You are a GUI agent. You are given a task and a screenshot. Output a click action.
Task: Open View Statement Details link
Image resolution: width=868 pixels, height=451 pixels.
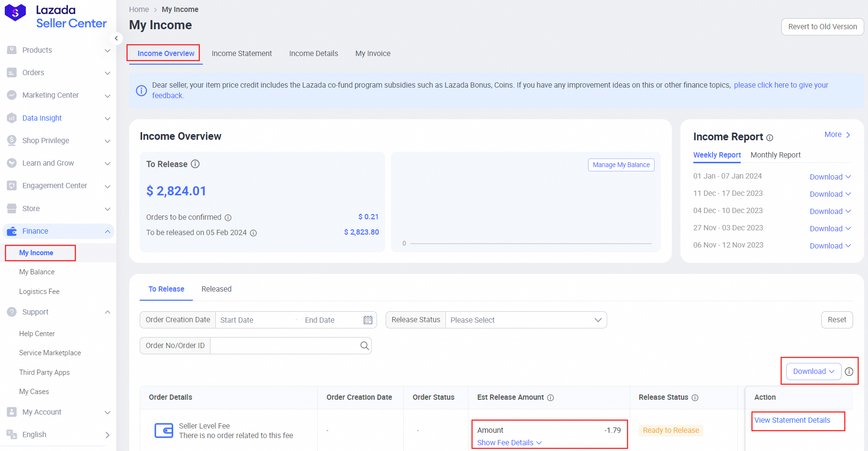tap(792, 420)
